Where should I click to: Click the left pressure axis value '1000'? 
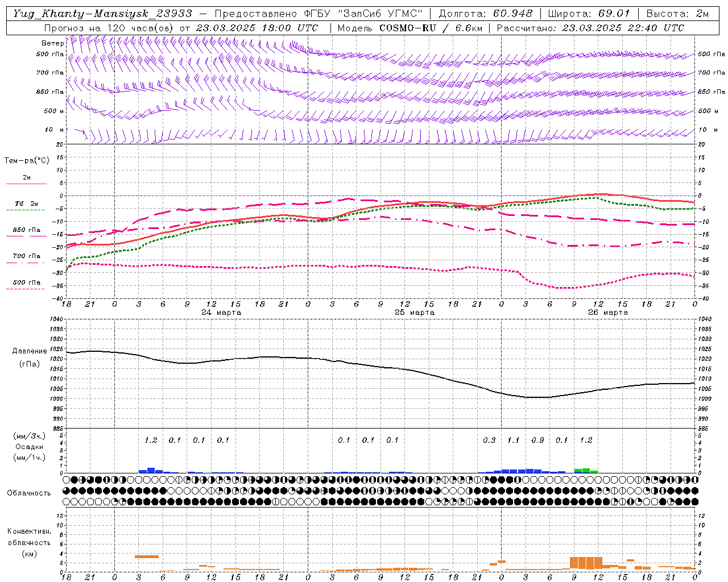point(55,398)
